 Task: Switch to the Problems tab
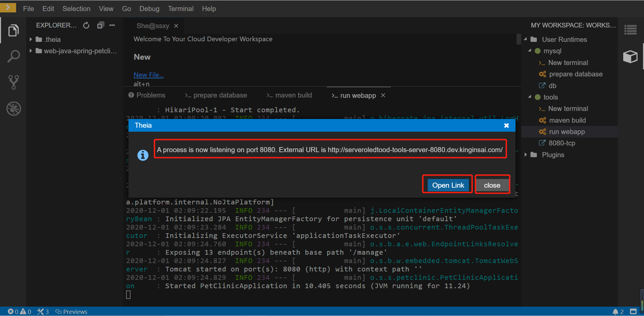pyautogui.click(x=147, y=95)
